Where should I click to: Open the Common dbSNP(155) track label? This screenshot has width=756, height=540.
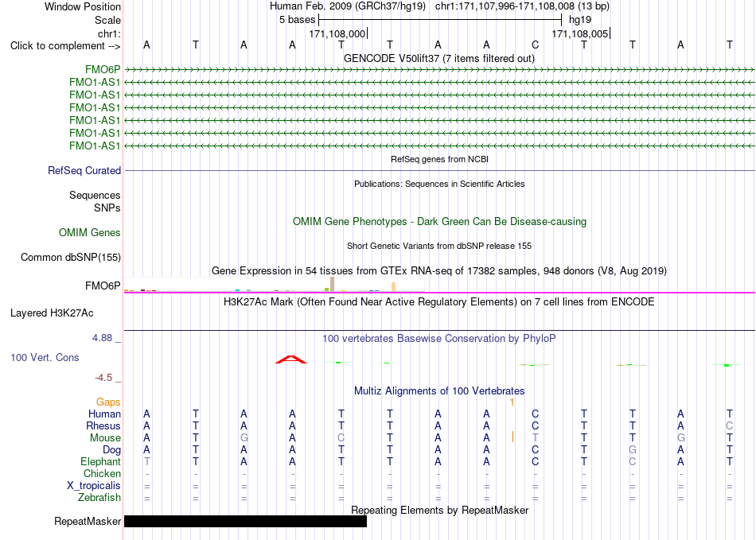(x=71, y=257)
